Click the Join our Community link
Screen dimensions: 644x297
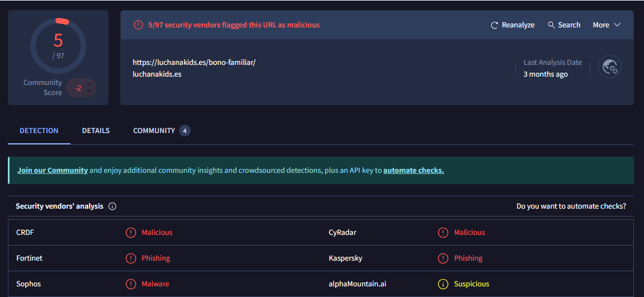[53, 171]
